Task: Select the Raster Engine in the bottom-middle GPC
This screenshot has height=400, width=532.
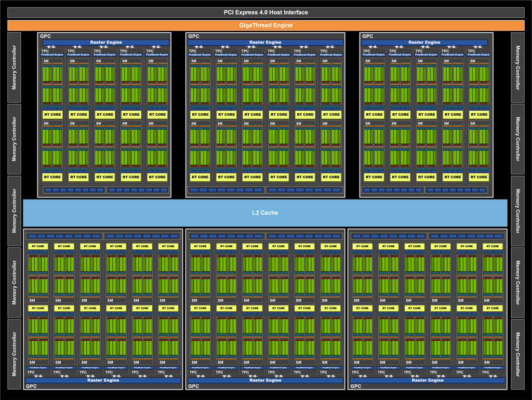Action: 265,380
